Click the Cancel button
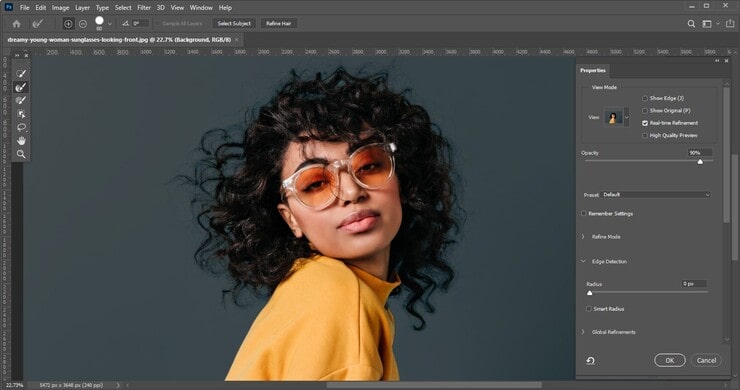 click(x=706, y=360)
